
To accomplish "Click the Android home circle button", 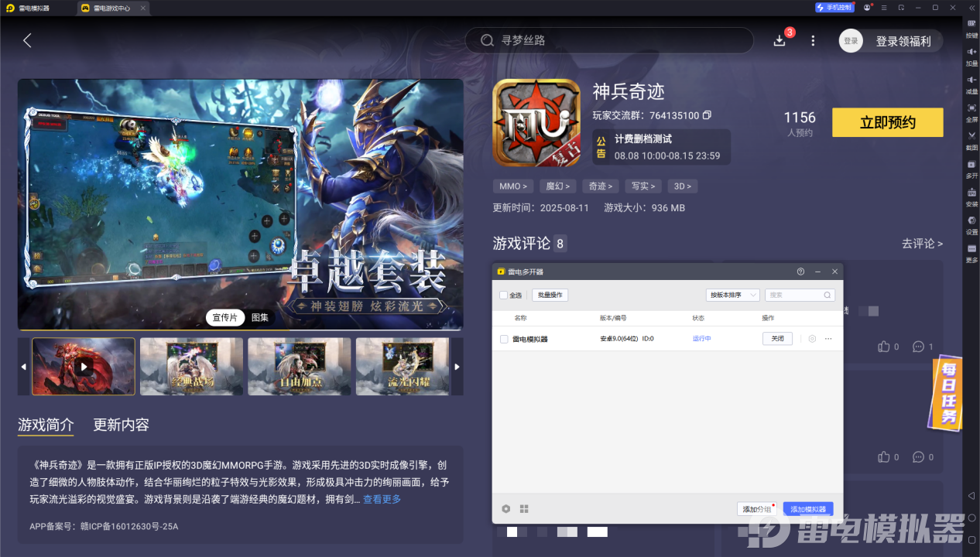I will tap(971, 518).
